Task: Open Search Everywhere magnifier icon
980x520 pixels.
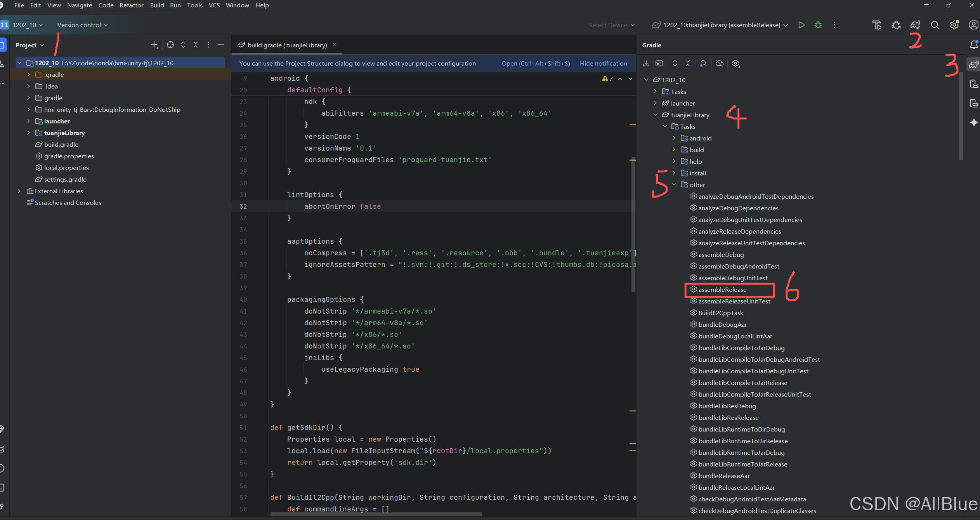Action: coord(935,25)
